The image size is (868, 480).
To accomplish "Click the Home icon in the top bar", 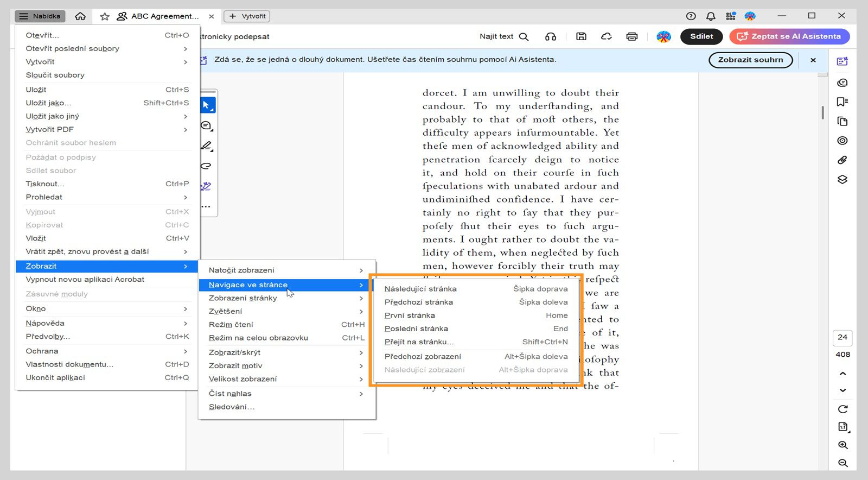I will [80, 16].
